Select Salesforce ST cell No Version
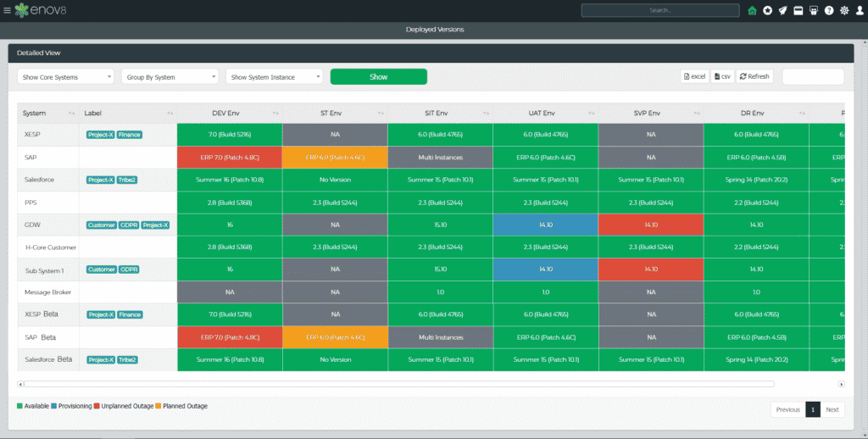Image resolution: width=868 pixels, height=439 pixels. [x=335, y=180]
